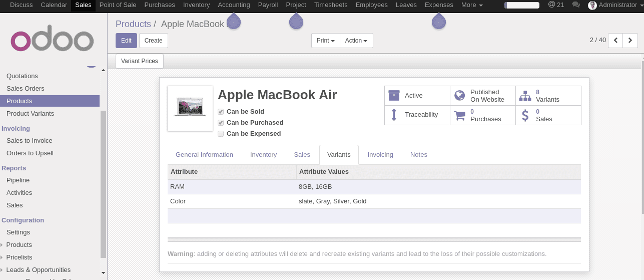Click the Purchases shopping cart icon
The width and height of the screenshot is (644, 280).
(459, 116)
